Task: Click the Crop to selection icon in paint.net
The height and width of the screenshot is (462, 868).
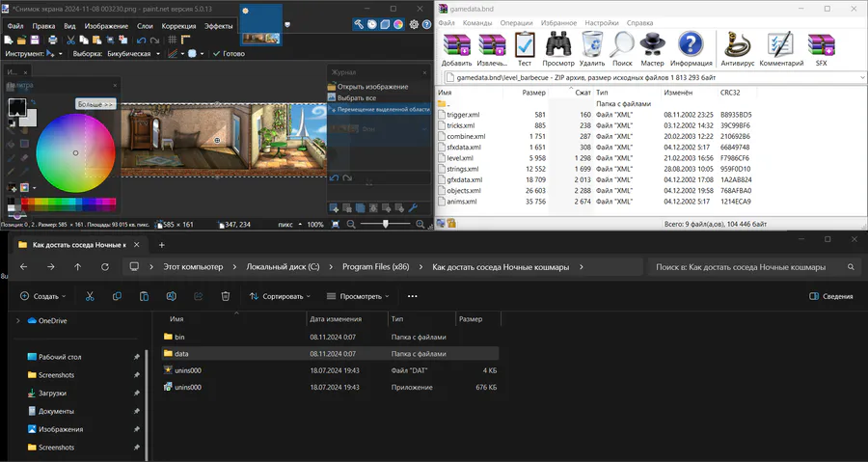Action: pos(110,40)
